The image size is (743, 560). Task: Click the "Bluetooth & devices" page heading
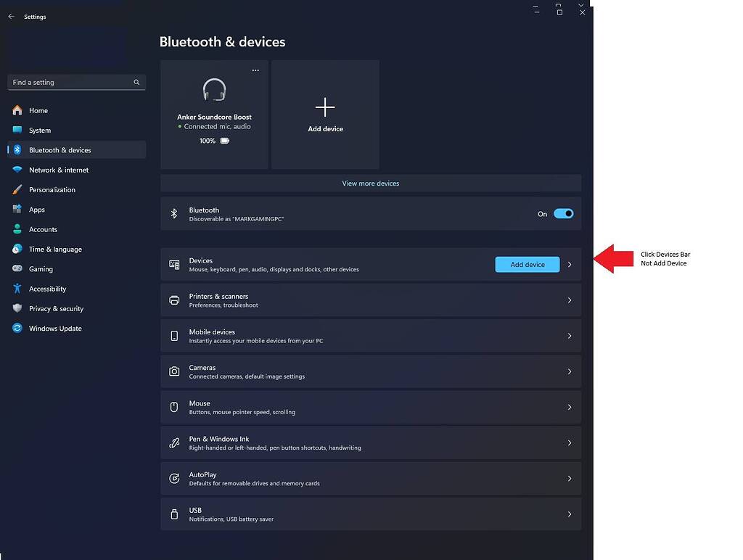click(222, 41)
